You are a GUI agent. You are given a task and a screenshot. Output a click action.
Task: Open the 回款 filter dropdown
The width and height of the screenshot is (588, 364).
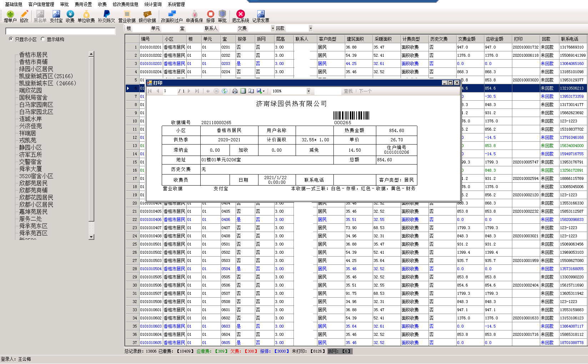coord(310,28)
